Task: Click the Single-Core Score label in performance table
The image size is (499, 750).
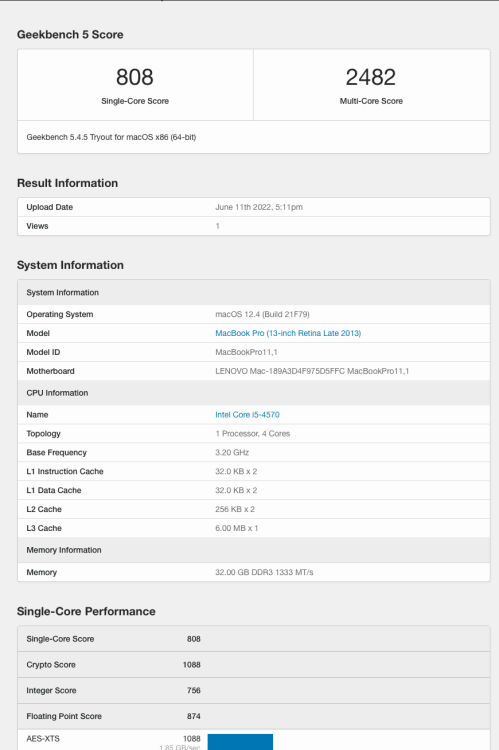Action: pos(60,639)
